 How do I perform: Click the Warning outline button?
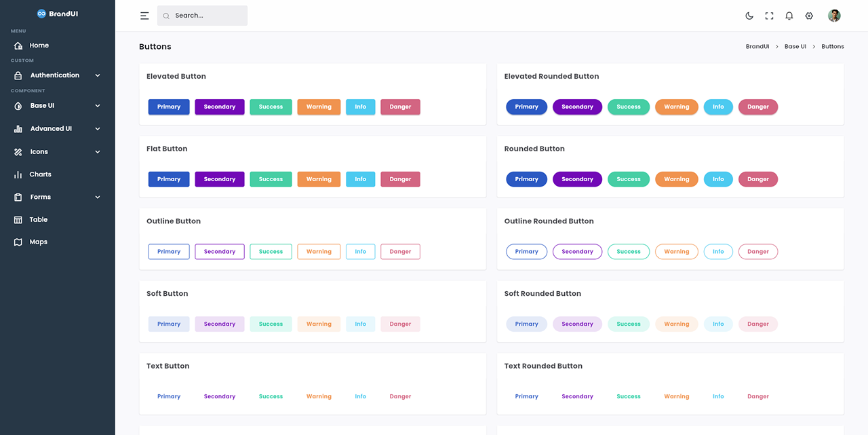coord(319,251)
